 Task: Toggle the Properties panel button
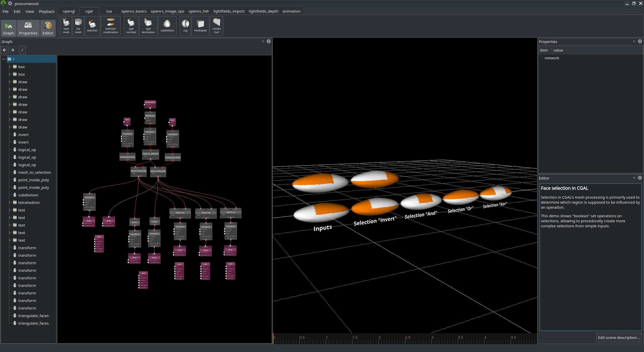28,28
